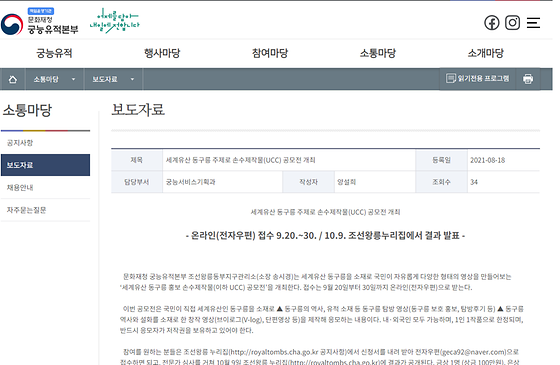The width and height of the screenshot is (560, 365).
Task: Click the 등록일 table header cell
Action: 441,160
